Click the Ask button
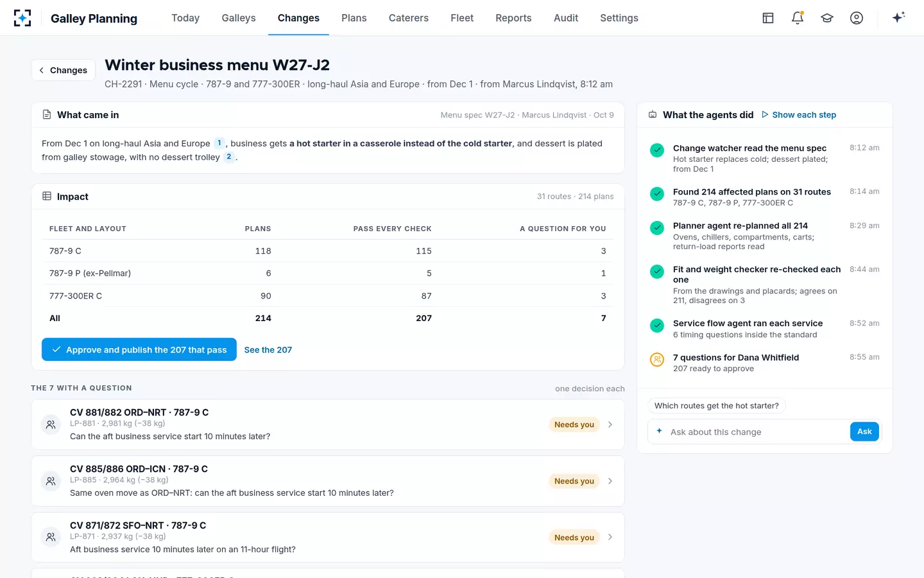Viewport: 924px width, 578px height. (864, 432)
